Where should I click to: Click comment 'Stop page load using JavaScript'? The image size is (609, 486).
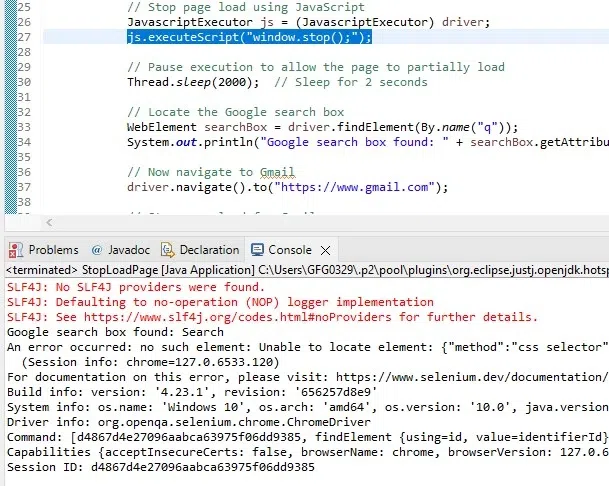click(246, 7)
